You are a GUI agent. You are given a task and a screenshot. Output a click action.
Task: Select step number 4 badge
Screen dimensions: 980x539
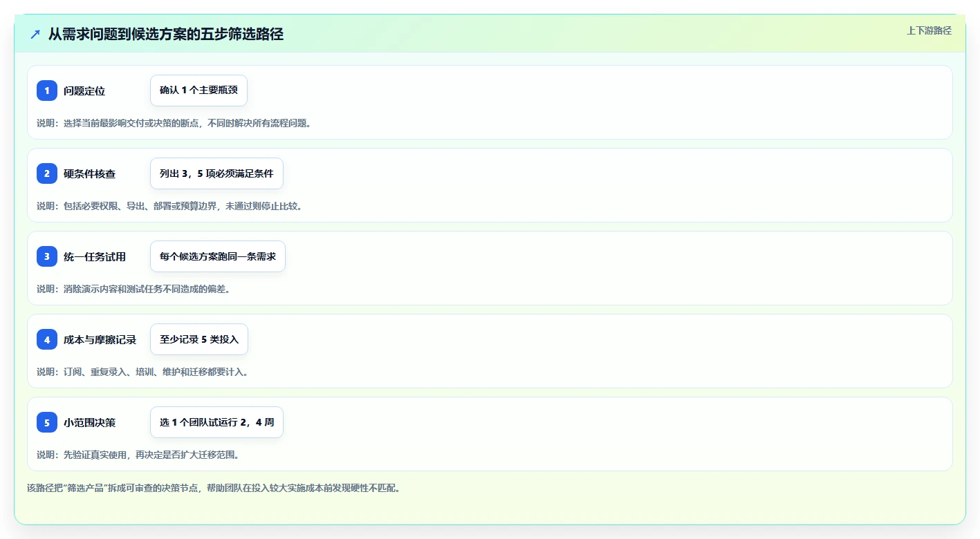pos(47,339)
